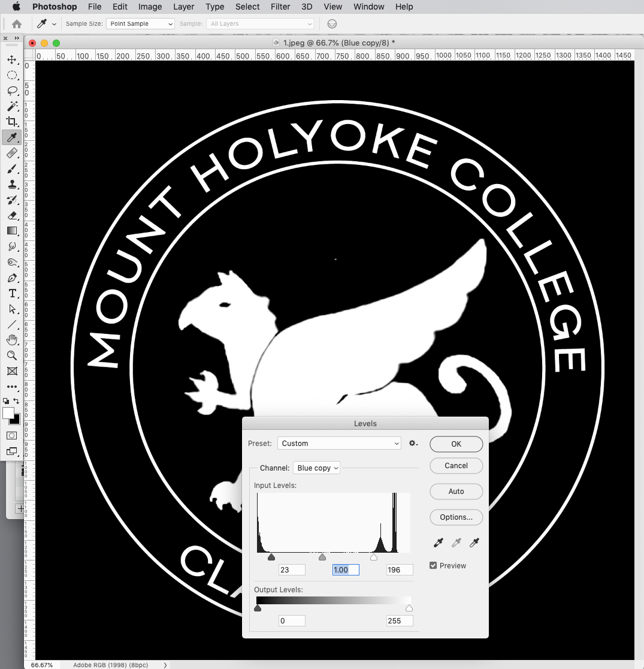This screenshot has height=669, width=644.
Task: Open the Image menu
Action: point(150,7)
